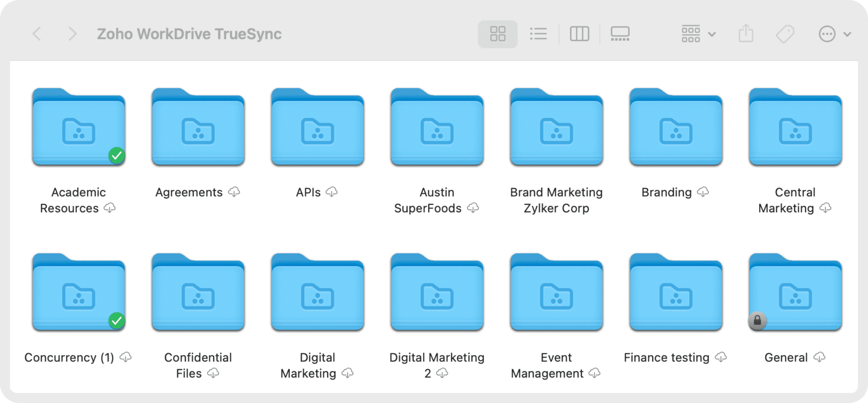Switch to gallery view
The width and height of the screenshot is (868, 403).
(620, 34)
